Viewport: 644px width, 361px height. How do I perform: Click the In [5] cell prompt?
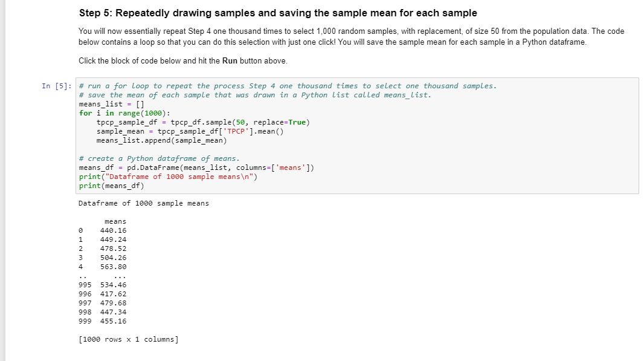pyautogui.click(x=60, y=86)
